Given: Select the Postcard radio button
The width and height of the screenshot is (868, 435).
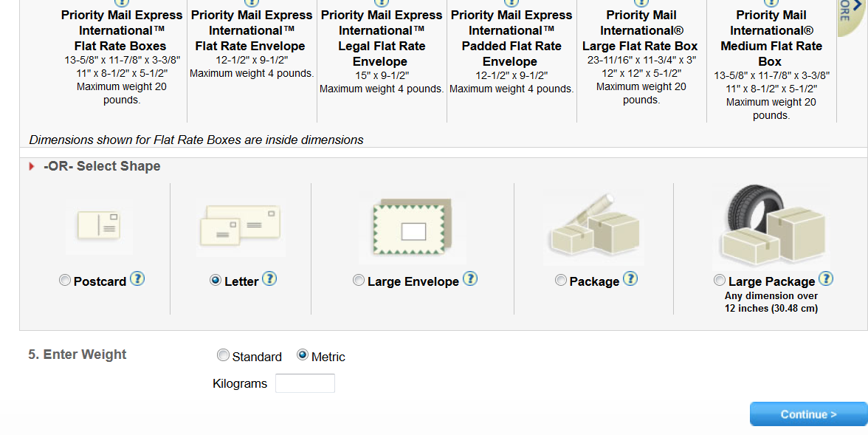Looking at the screenshot, I should pos(66,281).
